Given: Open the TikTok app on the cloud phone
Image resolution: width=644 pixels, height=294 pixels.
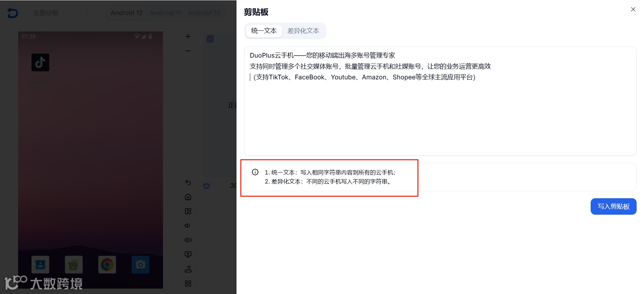Looking at the screenshot, I should click(x=40, y=63).
